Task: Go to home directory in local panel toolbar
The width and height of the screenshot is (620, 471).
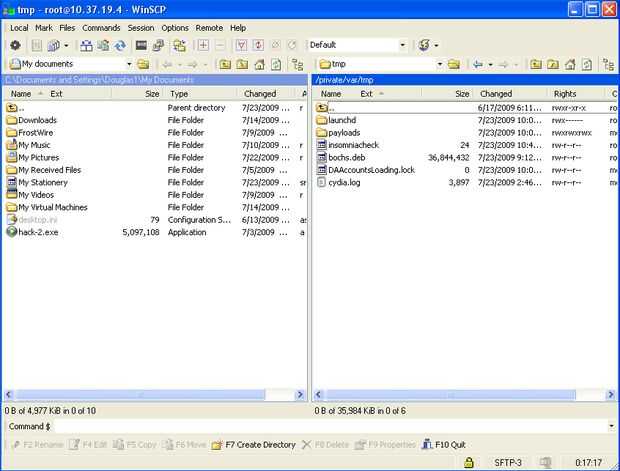Action: (x=259, y=64)
